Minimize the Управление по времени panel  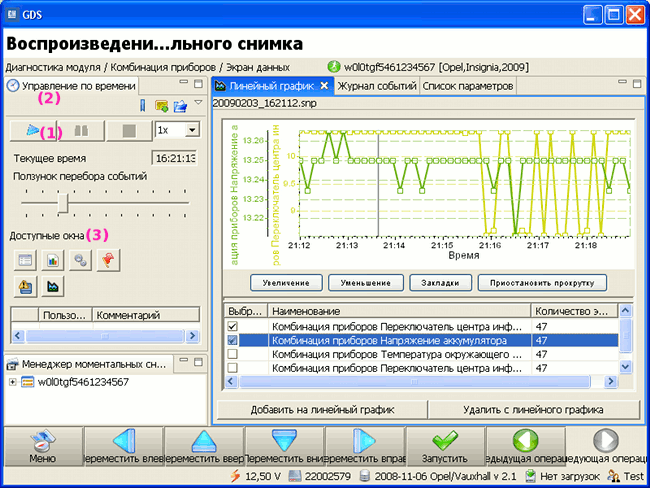pos(184,83)
